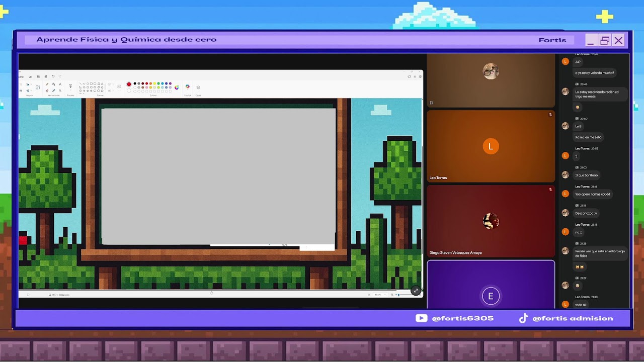Select the Magnifier tool in Paint
The width and height of the screenshot is (644, 362).
coord(60,90)
